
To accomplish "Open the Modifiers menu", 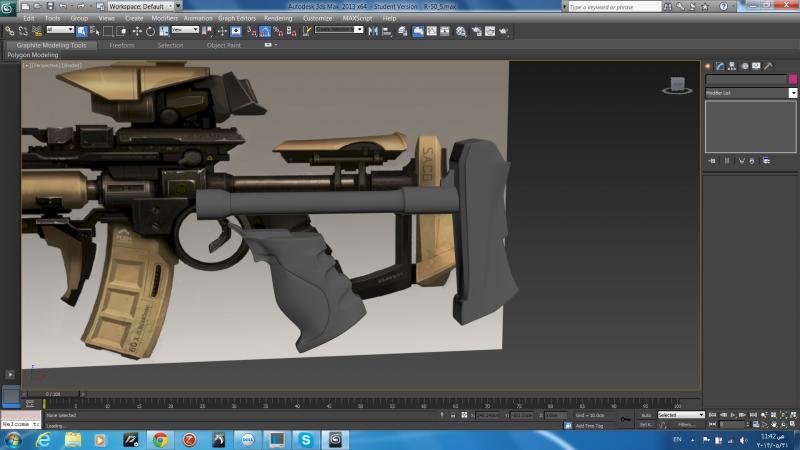I will coord(164,18).
